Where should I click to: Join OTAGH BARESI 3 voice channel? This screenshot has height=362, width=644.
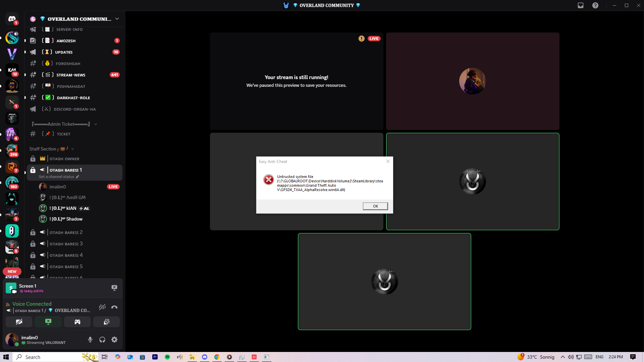point(74,244)
